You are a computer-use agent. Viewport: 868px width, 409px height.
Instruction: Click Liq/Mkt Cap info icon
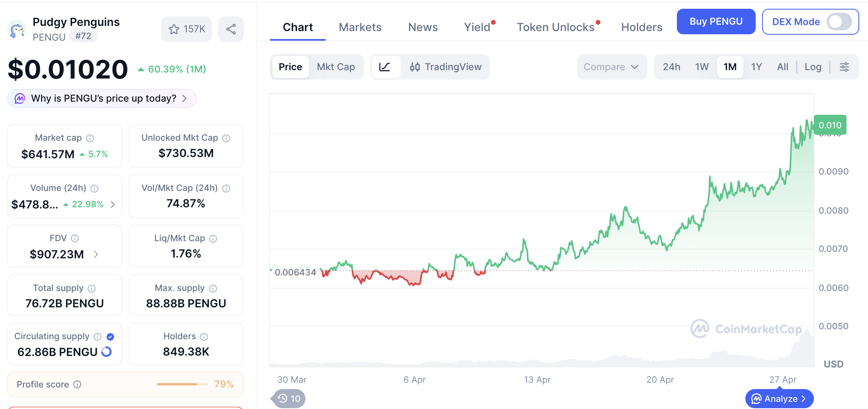[213, 238]
